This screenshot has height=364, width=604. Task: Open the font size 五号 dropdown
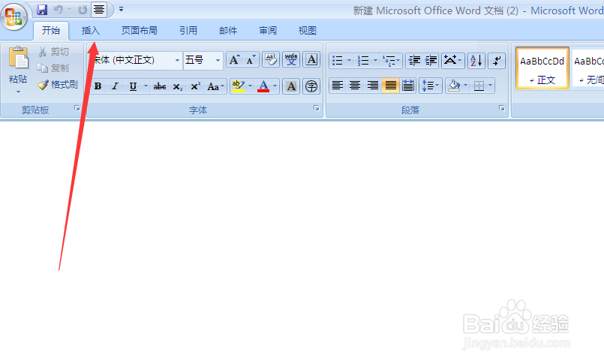[218, 61]
